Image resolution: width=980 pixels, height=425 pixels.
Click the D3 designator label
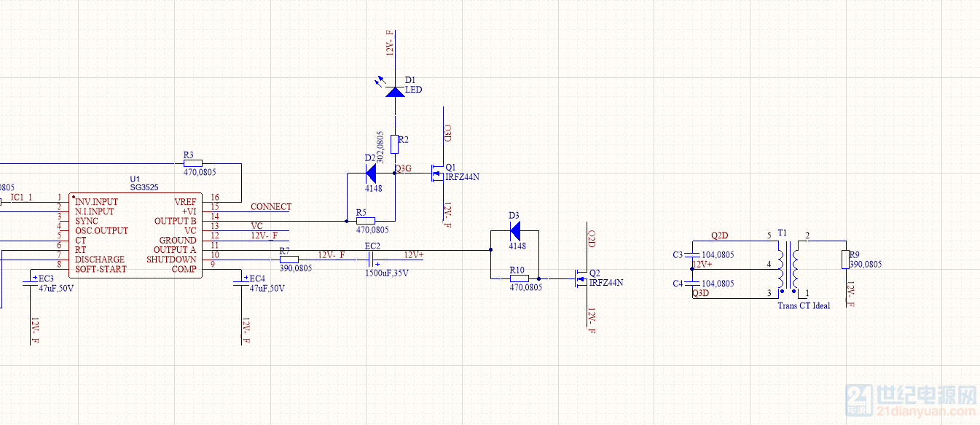coord(514,215)
